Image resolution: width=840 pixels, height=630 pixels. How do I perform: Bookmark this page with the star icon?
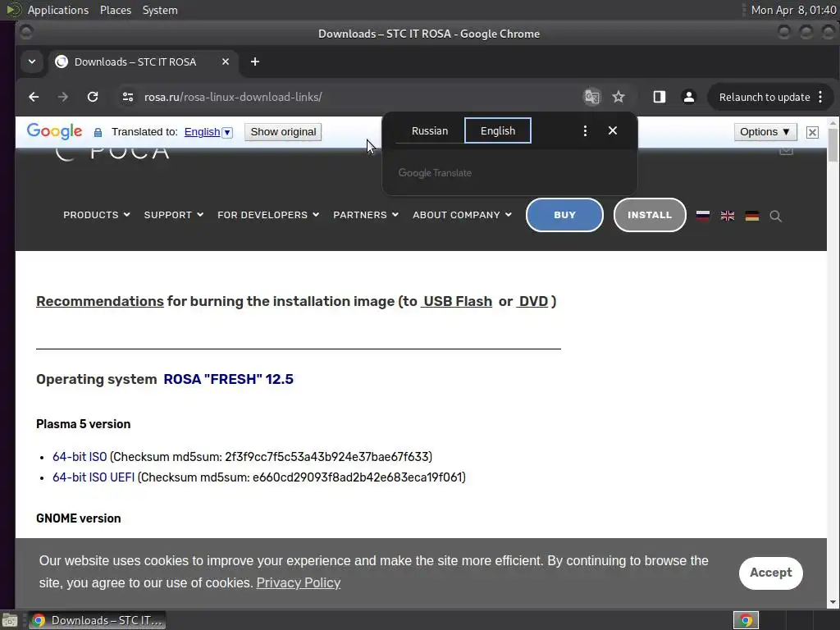(x=619, y=97)
